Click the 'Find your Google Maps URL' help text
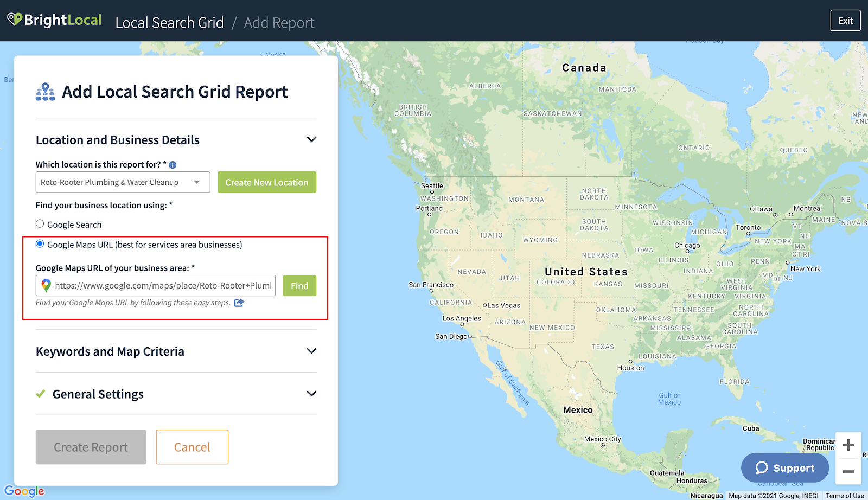 (133, 303)
